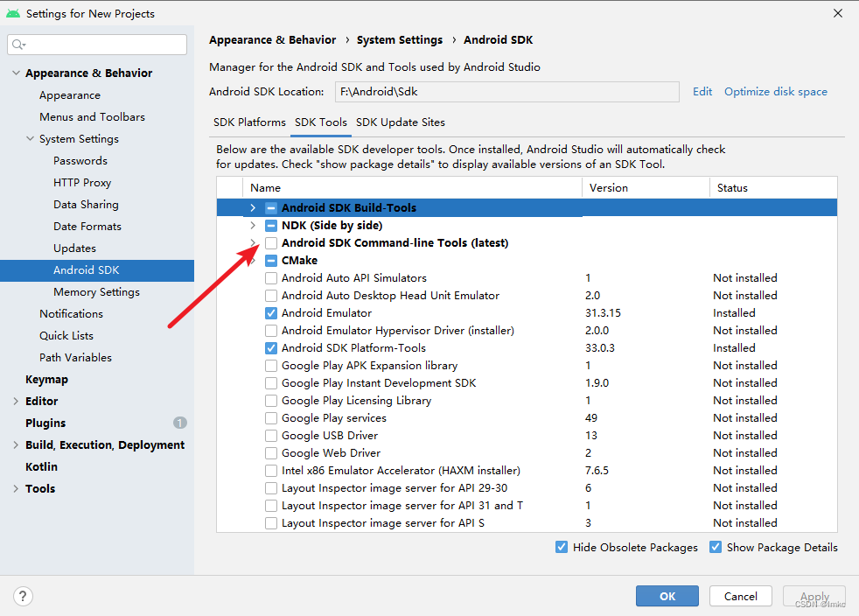Viewport: 859px width, 616px height.
Task: Sort by the Status column header
Action: point(773,187)
